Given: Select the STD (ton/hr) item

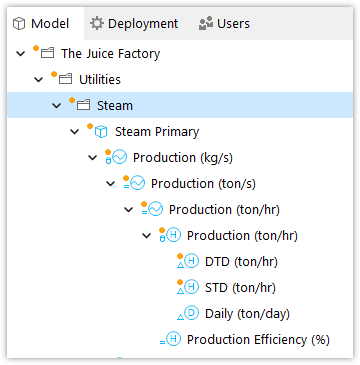Looking at the screenshot, I should coord(240,288).
